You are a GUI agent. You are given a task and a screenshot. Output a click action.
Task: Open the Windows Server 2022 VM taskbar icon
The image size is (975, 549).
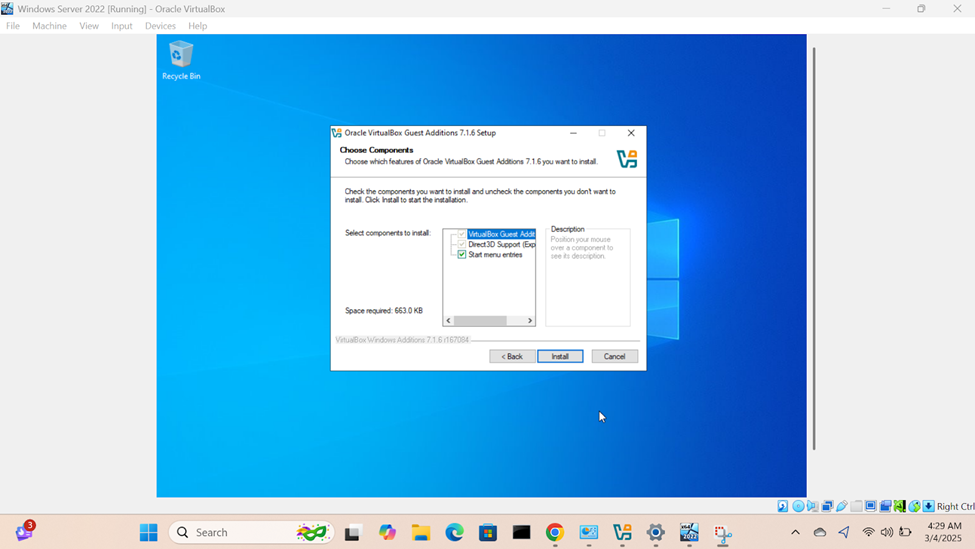(x=689, y=532)
